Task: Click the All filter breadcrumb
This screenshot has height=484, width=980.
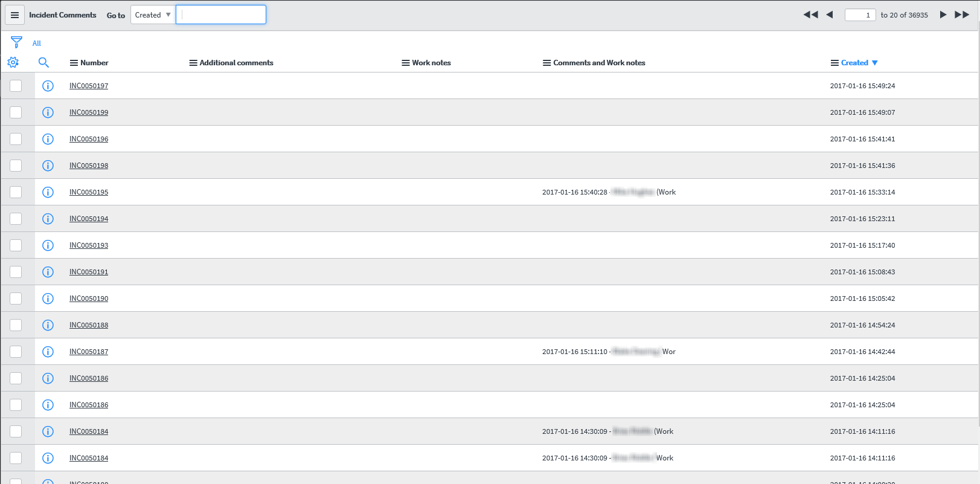Action: click(x=37, y=44)
